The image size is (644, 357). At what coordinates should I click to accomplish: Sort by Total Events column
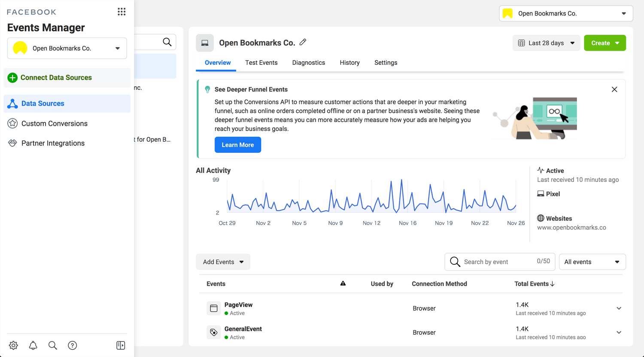tap(535, 284)
